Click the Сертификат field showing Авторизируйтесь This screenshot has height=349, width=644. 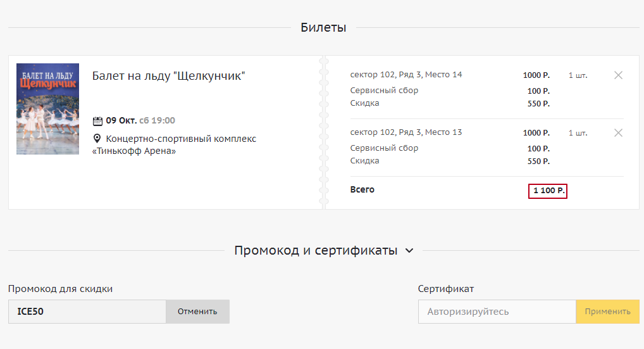point(497,312)
